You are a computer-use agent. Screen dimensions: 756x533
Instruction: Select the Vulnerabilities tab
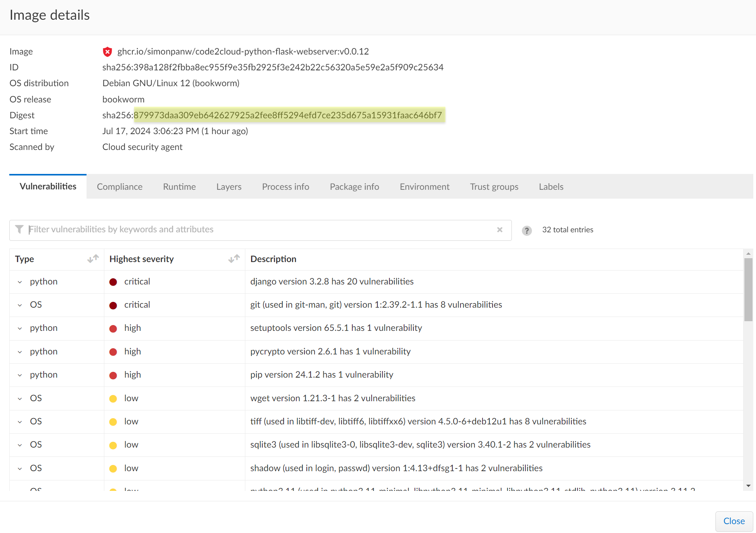point(48,186)
